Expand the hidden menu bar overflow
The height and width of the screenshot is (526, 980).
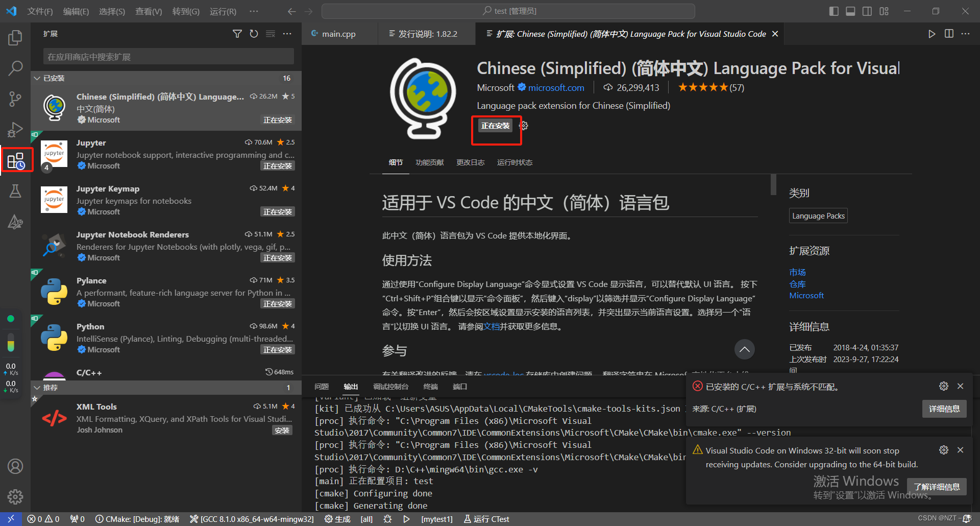pyautogui.click(x=254, y=11)
